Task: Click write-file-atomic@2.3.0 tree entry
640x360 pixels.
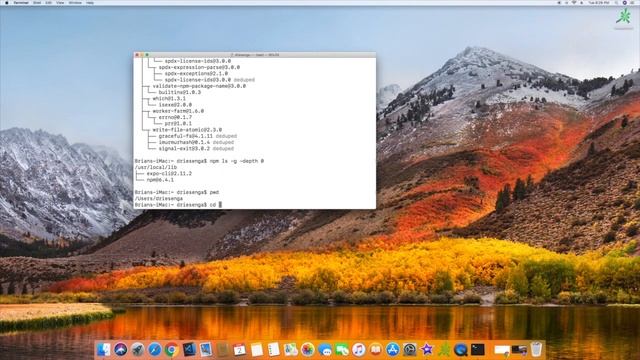Action: (x=187, y=130)
